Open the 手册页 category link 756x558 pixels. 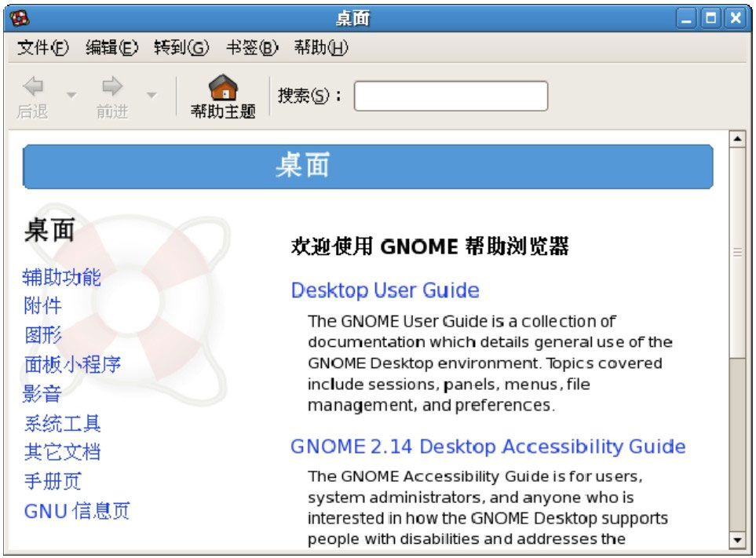(x=53, y=481)
